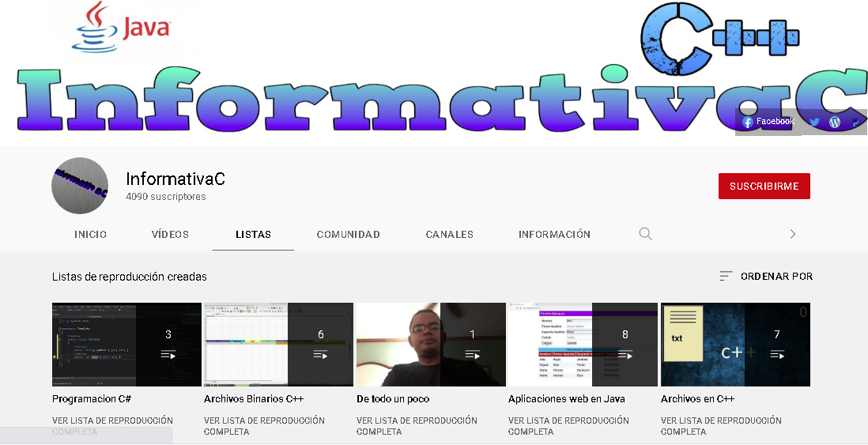Open the CANALES tab
The width and height of the screenshot is (868, 445).
point(450,234)
